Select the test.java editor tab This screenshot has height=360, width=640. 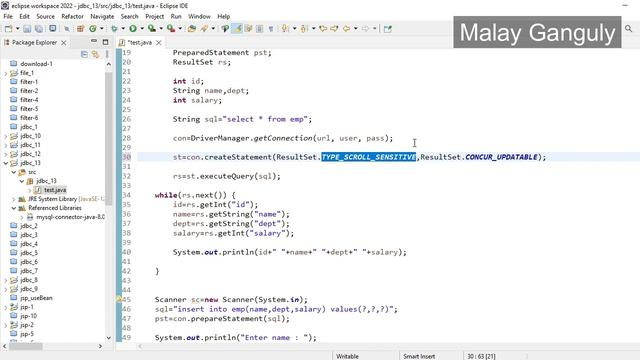(x=139, y=42)
